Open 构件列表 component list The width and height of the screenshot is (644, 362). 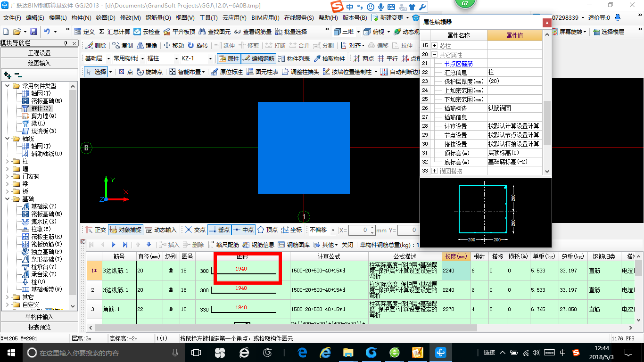click(x=294, y=59)
